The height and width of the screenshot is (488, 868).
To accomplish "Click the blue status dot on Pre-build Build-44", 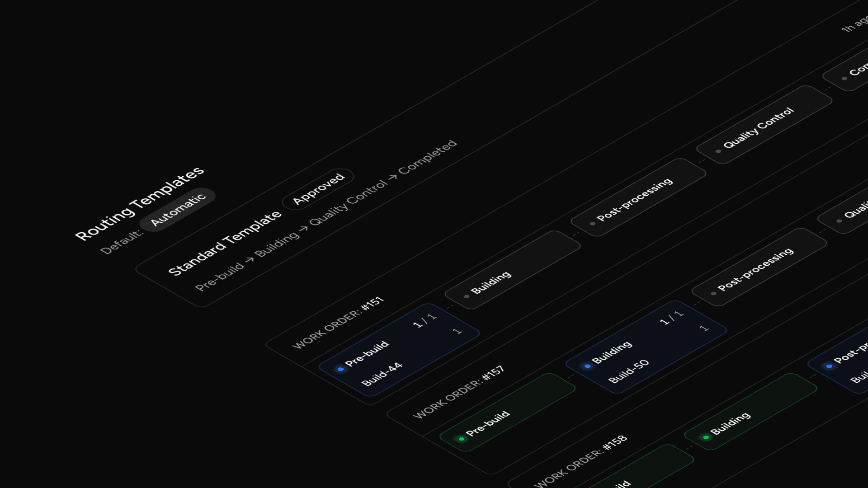I will click(340, 369).
